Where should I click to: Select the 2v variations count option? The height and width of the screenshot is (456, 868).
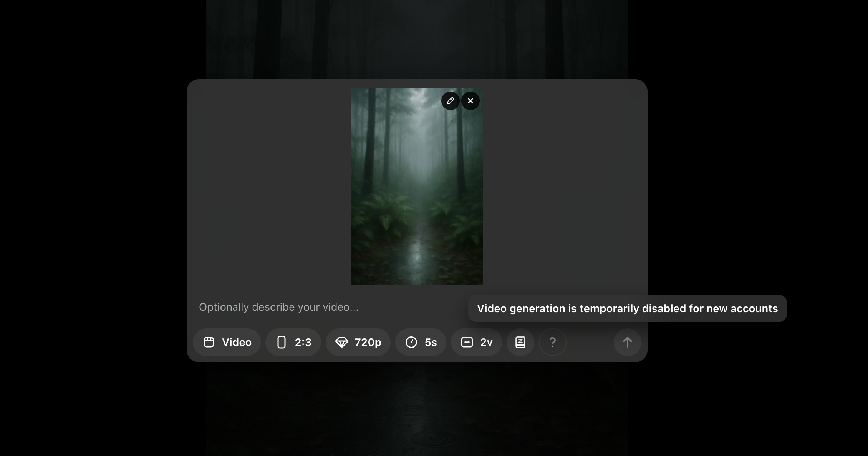click(x=486, y=342)
